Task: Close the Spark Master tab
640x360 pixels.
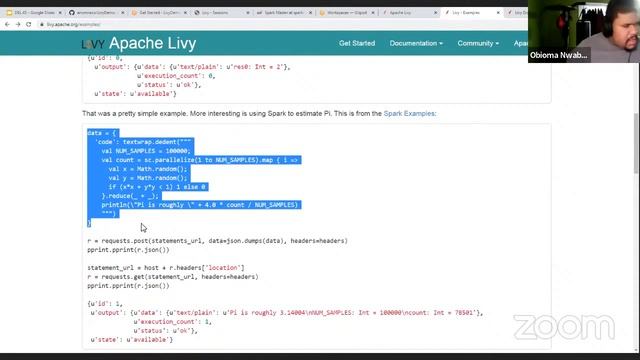Action: [310, 13]
